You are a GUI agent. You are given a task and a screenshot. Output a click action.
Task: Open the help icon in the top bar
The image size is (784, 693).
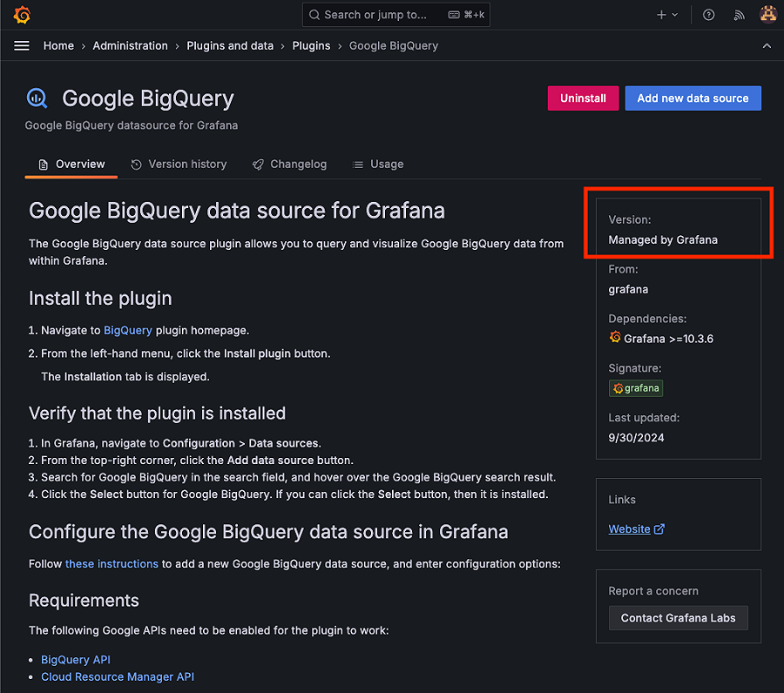(x=708, y=14)
